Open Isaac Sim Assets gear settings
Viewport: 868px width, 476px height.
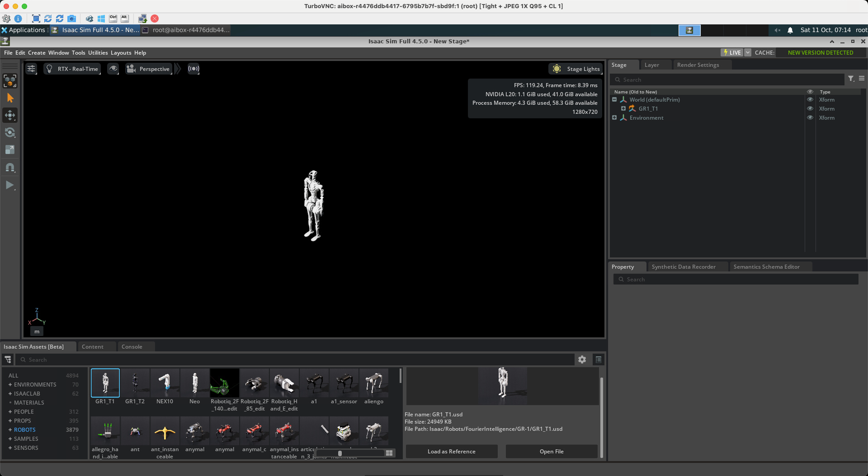(x=582, y=359)
